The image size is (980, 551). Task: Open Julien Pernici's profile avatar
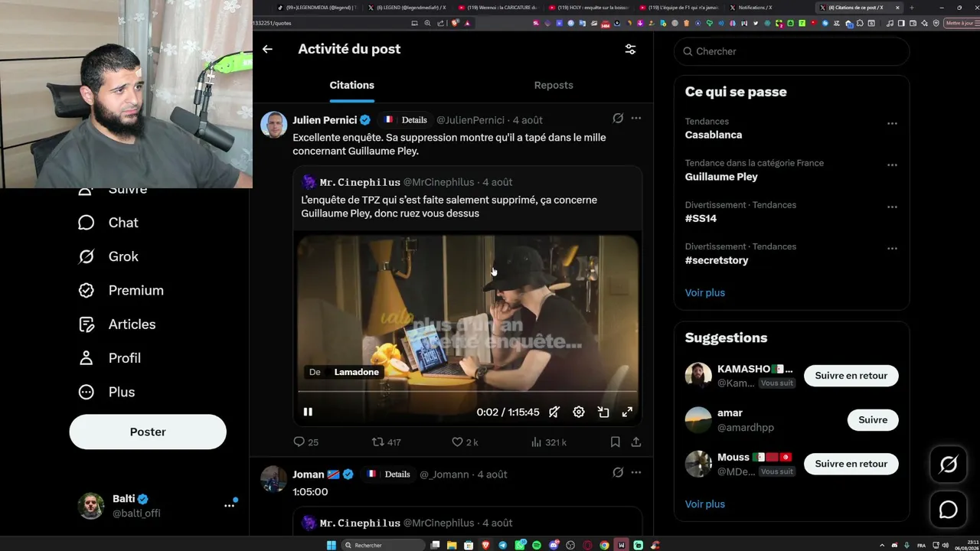click(274, 124)
